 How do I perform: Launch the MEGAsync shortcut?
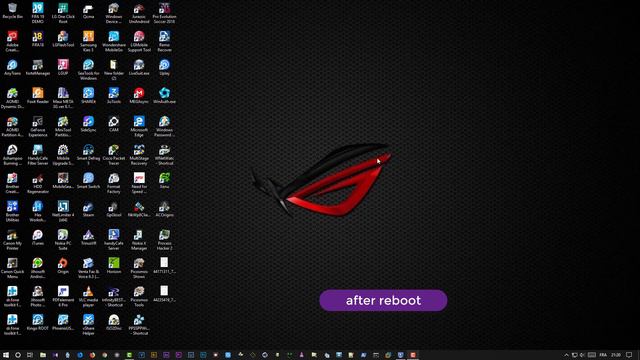coord(139,96)
